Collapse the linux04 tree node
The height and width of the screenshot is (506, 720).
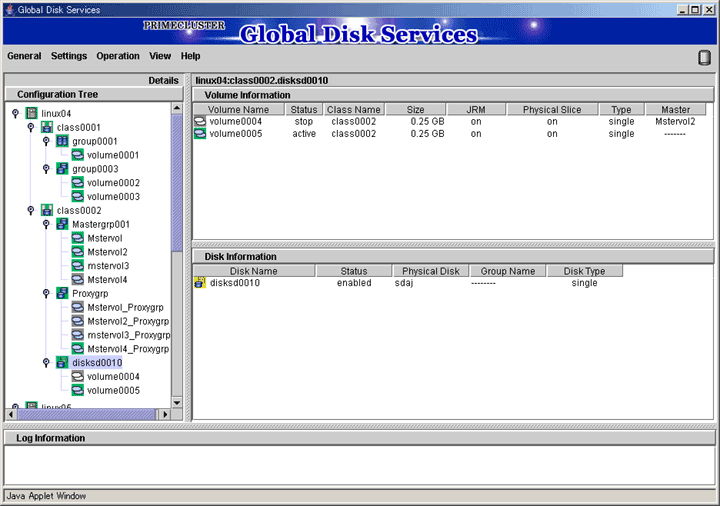16,113
